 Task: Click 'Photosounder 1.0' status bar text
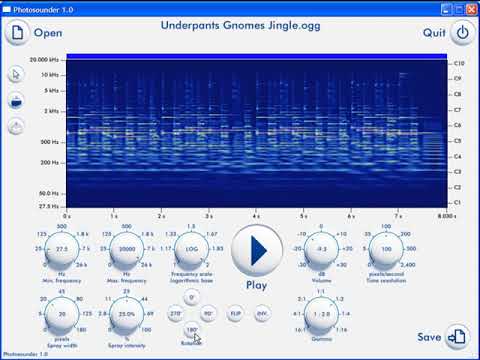pyautogui.click(x=25, y=354)
